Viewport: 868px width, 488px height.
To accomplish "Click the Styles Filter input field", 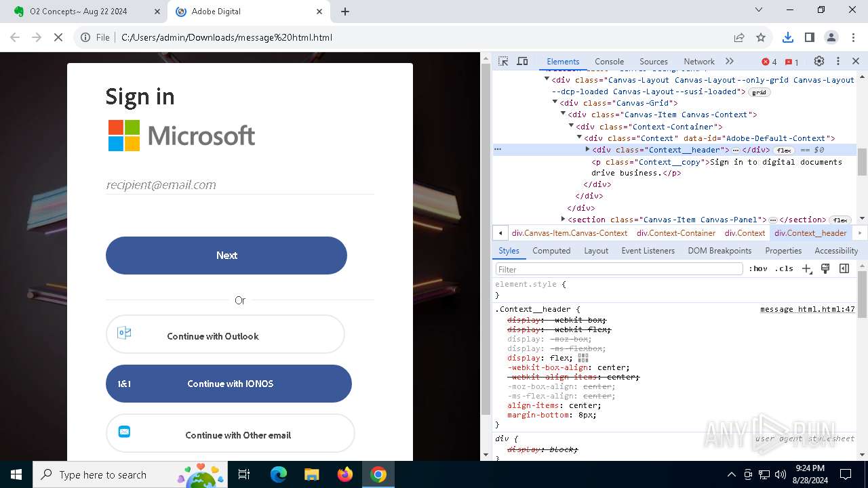I will pyautogui.click(x=619, y=269).
